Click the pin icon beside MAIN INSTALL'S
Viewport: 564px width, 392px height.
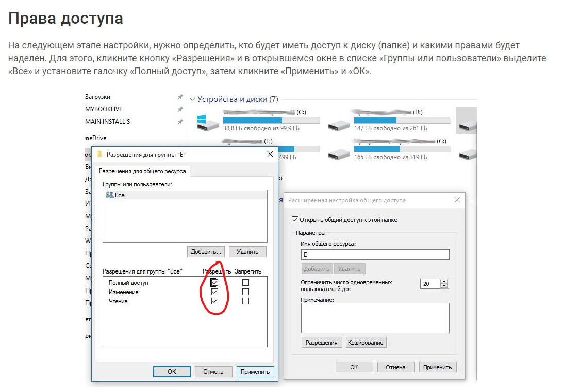(x=180, y=122)
